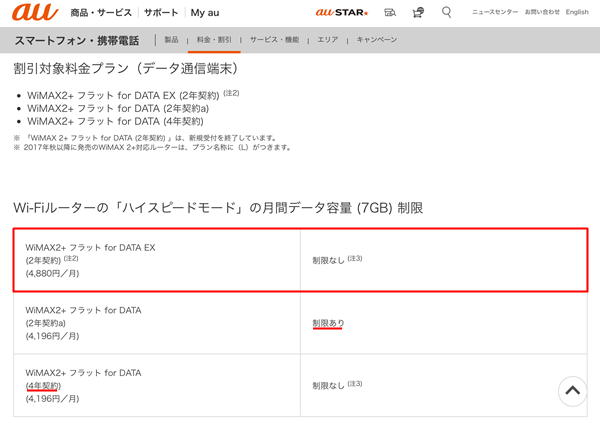Click 4年契約 underlined text in table
The height and width of the screenshot is (423, 600).
point(43,385)
